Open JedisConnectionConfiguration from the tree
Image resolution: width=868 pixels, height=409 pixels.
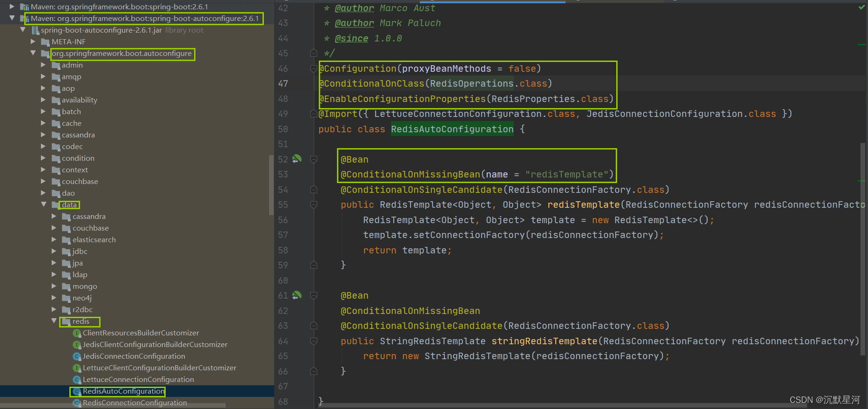click(134, 356)
